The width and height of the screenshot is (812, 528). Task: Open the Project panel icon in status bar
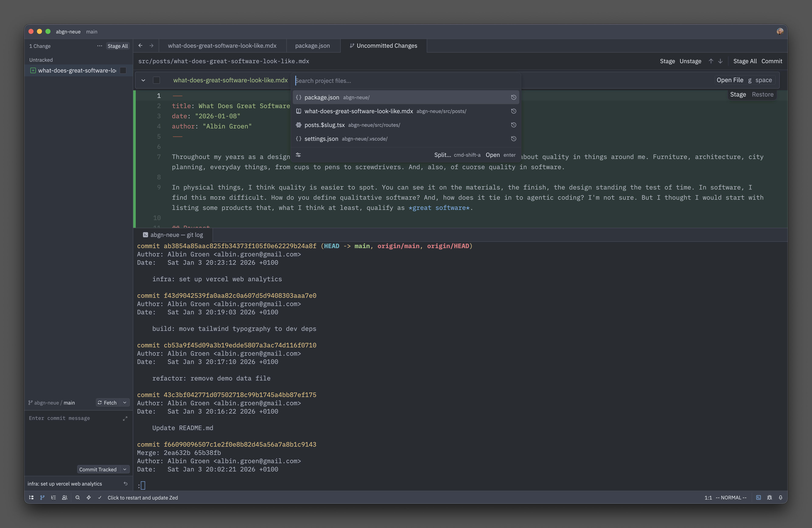(31, 498)
